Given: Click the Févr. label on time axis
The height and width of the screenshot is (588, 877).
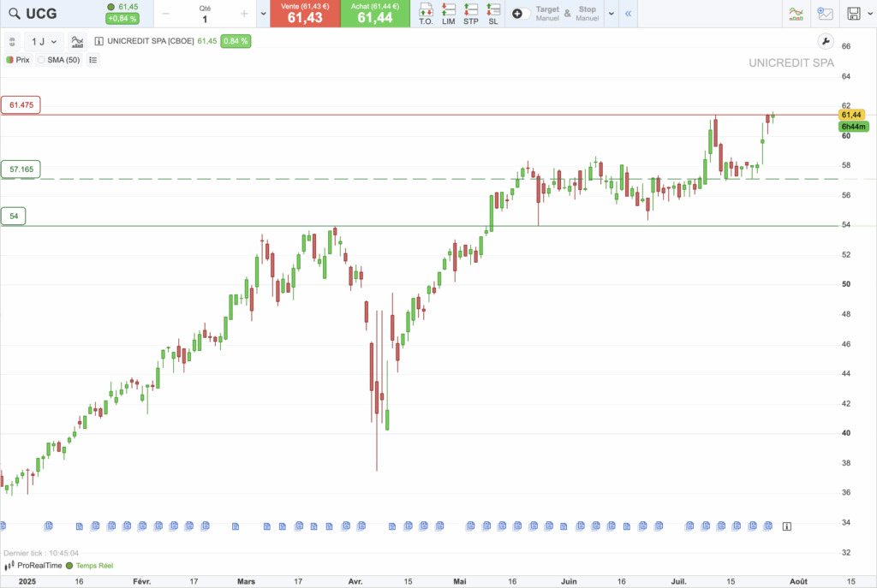Looking at the screenshot, I should tap(142, 581).
